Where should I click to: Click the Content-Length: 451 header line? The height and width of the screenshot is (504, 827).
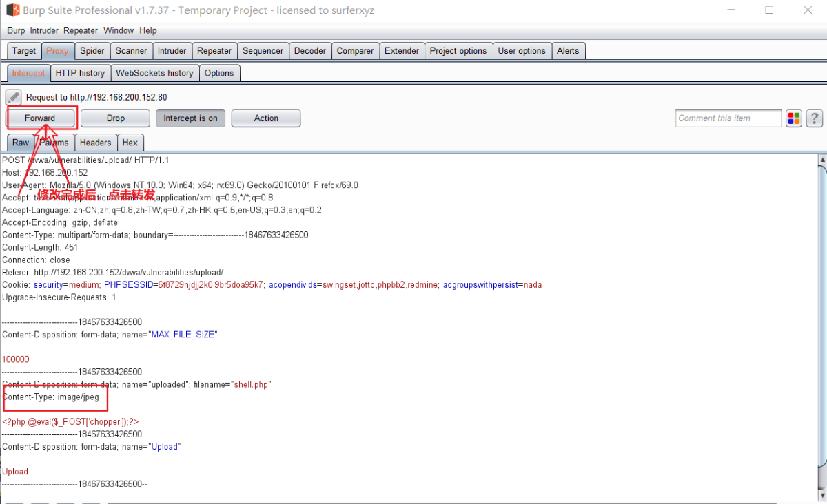pyautogui.click(x=40, y=247)
